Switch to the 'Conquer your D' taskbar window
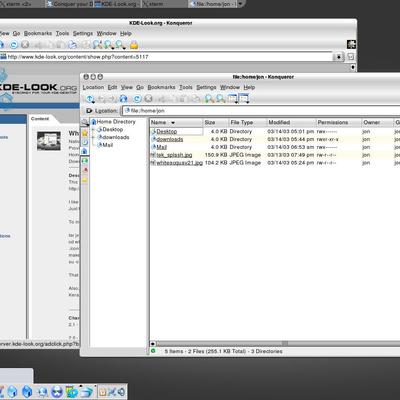The height and width of the screenshot is (400, 400). pos(69,4)
